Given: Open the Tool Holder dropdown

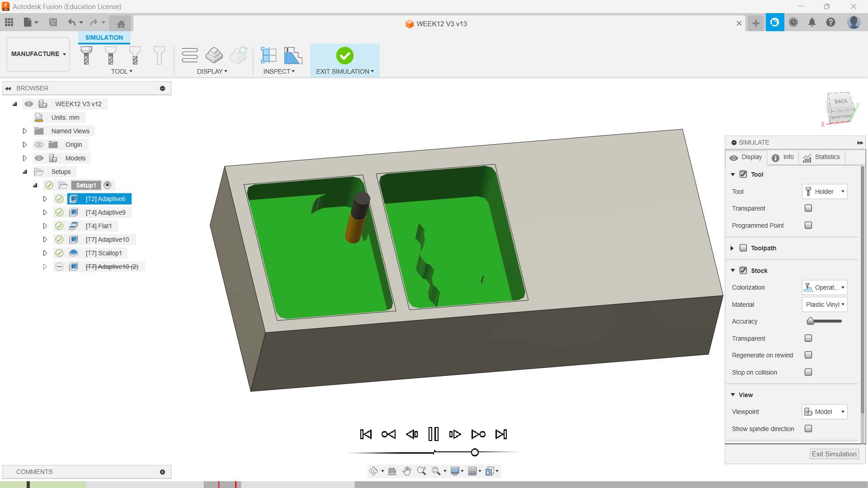Looking at the screenshot, I should click(824, 192).
